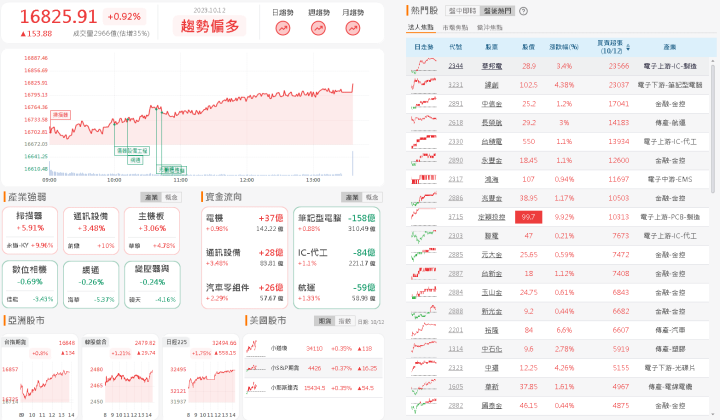This screenshot has width=720, height=420.
Task: Click the 電機 +37億 fund inflow row
Action: 244,223
